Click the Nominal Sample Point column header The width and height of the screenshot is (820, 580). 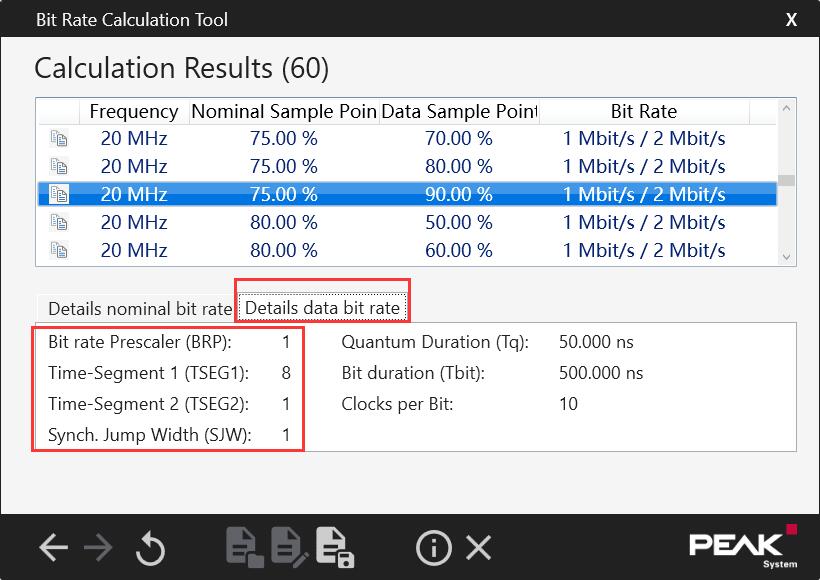283,111
